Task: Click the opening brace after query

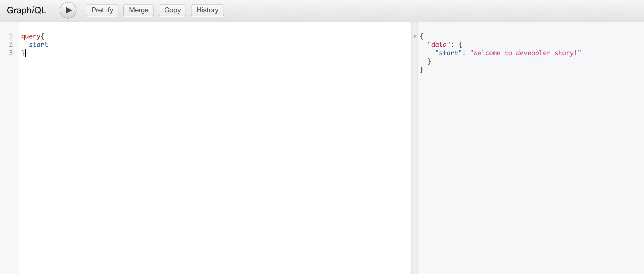Action: (x=43, y=36)
